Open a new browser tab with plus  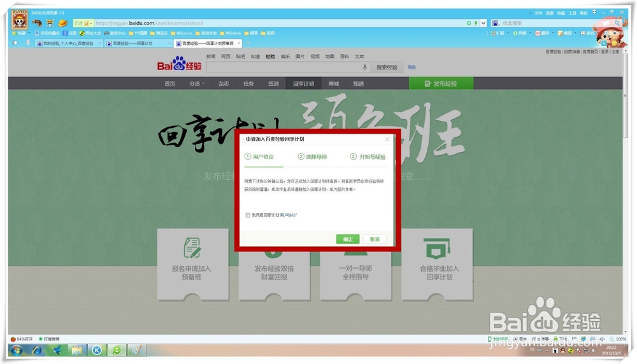click(x=248, y=43)
